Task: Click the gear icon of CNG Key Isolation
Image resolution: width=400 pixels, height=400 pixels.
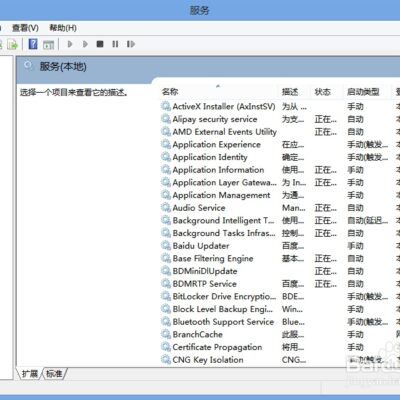Action: (166, 360)
